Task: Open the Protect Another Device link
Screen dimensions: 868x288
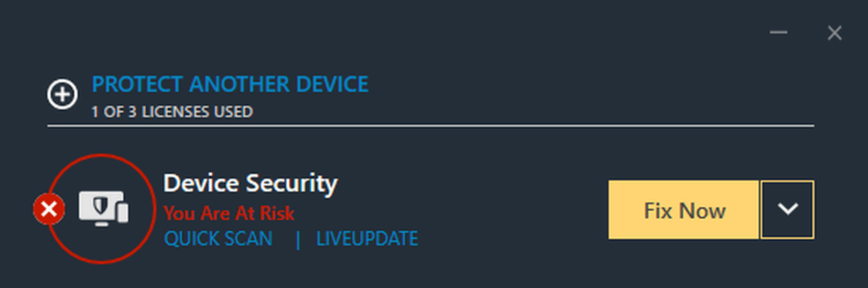Action: tap(230, 84)
